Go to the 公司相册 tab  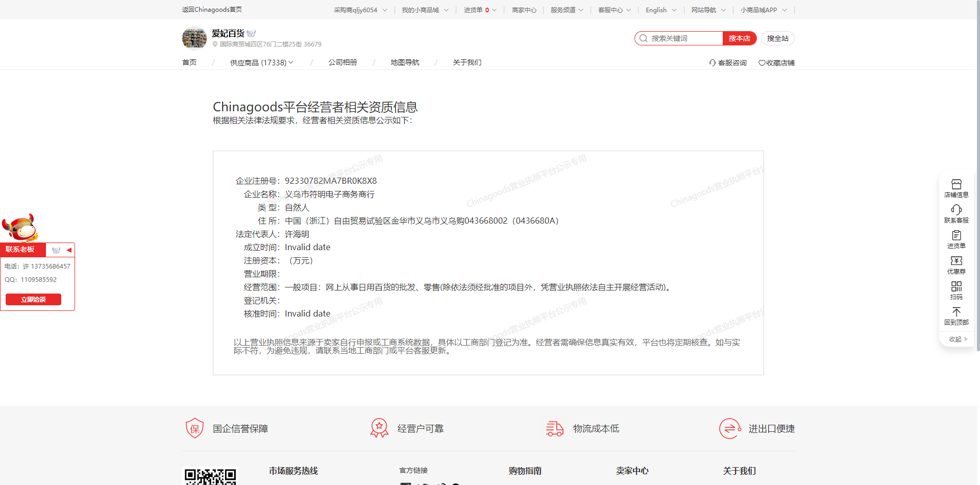342,62
